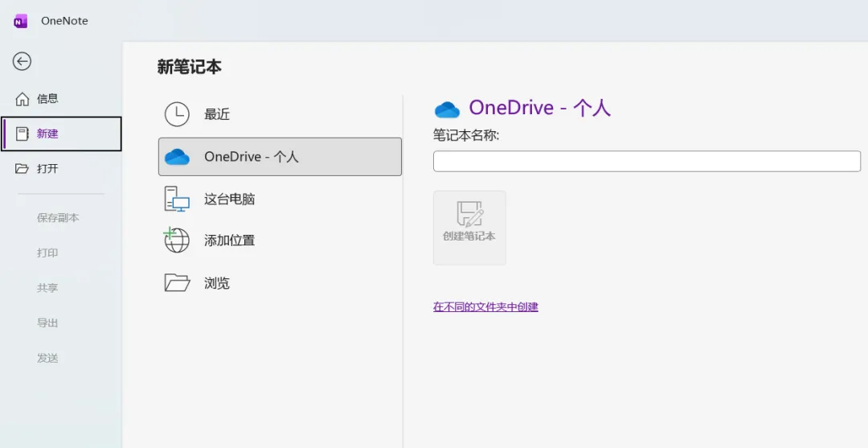
Task: Select 打印 in sidebar
Action: 47,253
